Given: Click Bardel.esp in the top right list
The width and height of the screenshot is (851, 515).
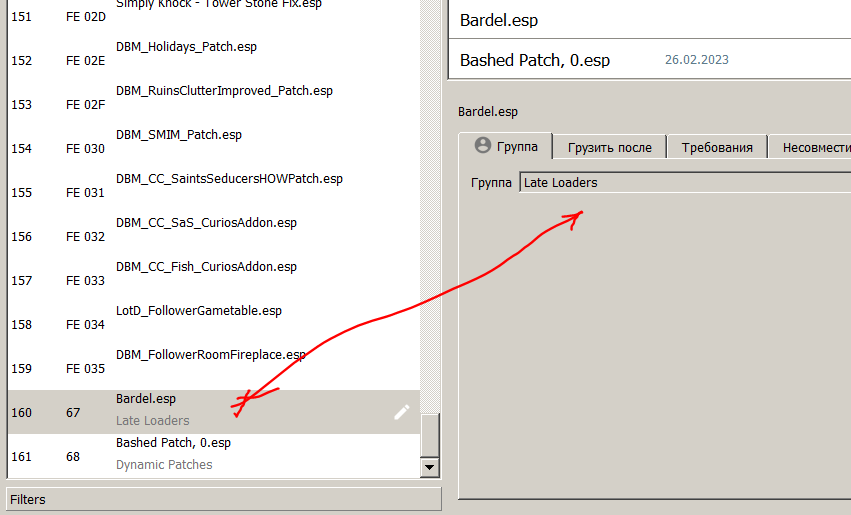Looking at the screenshot, I should [500, 20].
